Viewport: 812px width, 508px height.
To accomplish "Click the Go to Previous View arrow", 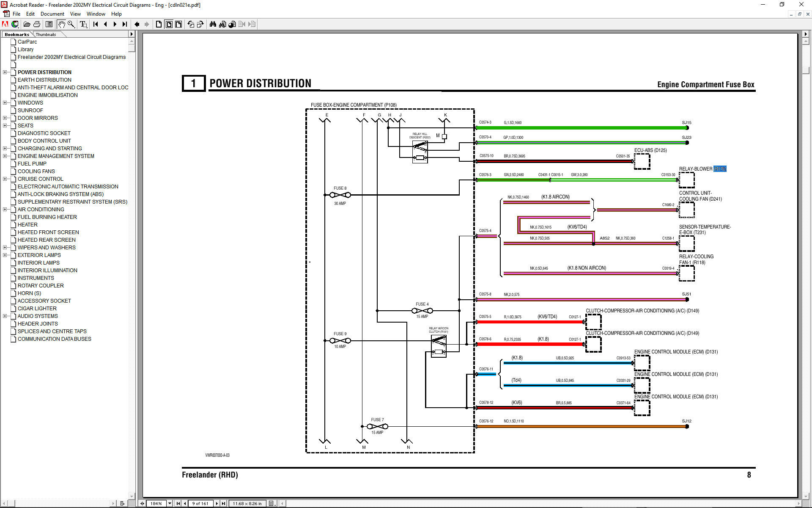I will click(x=137, y=24).
